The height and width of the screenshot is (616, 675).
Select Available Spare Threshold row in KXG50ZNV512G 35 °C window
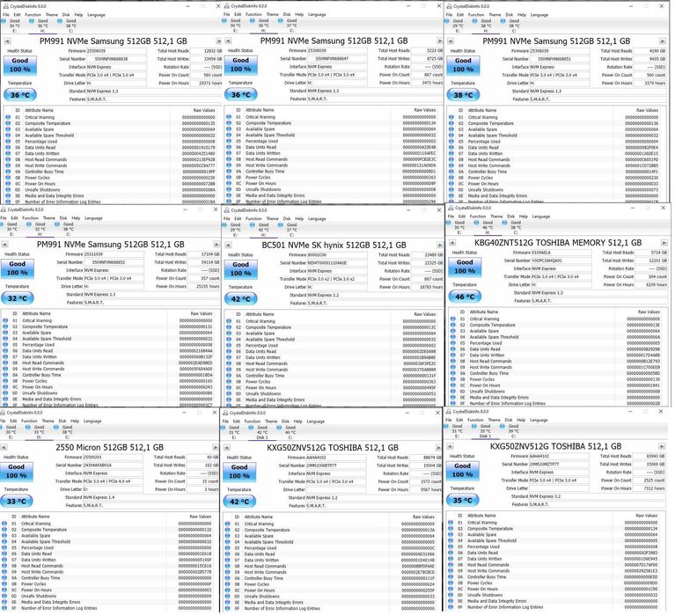point(555,540)
